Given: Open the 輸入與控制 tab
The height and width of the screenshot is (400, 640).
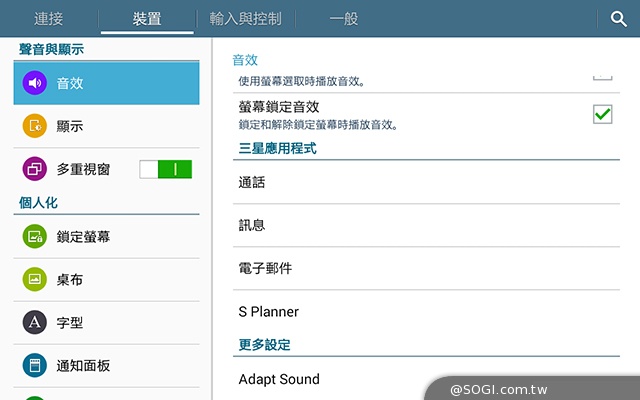Looking at the screenshot, I should tap(245, 19).
